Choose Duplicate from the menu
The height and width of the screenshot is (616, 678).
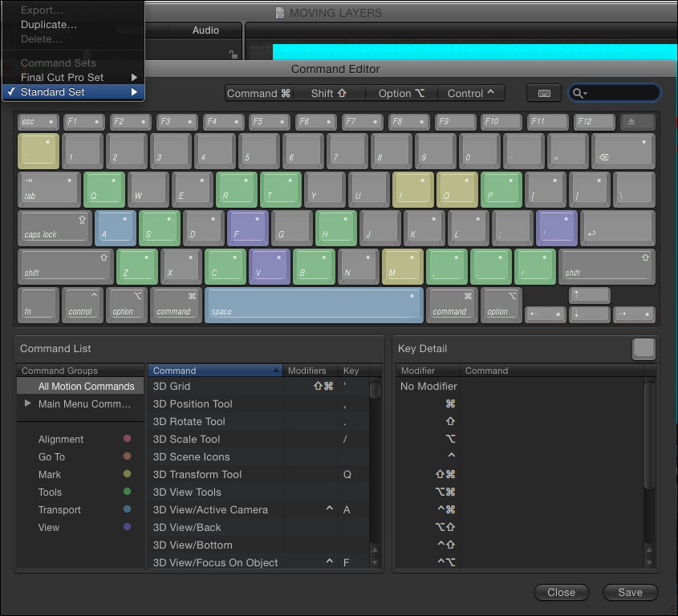point(49,25)
